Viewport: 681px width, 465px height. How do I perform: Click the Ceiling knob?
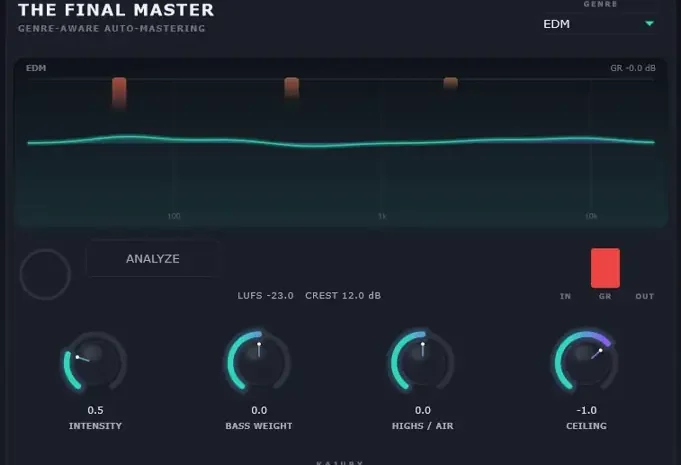(x=586, y=363)
